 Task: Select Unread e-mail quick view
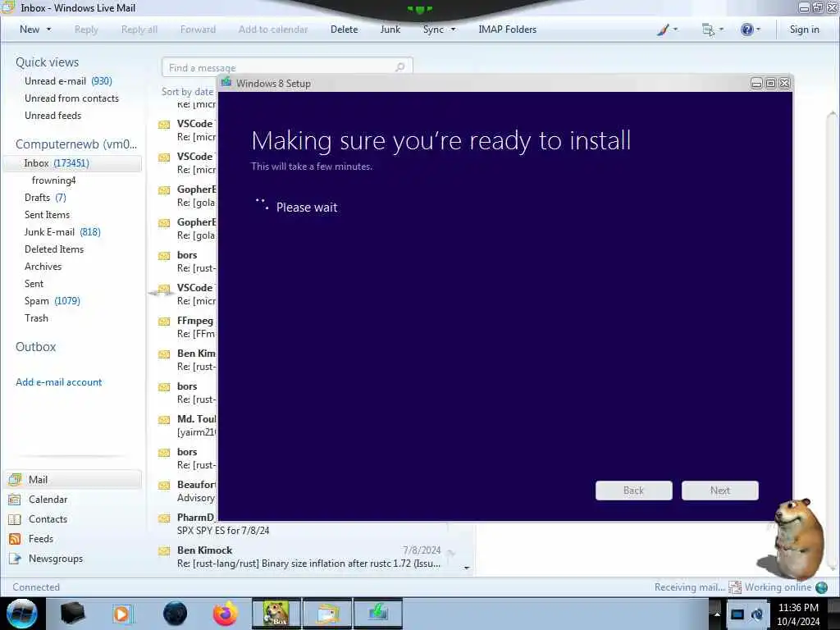coord(68,81)
